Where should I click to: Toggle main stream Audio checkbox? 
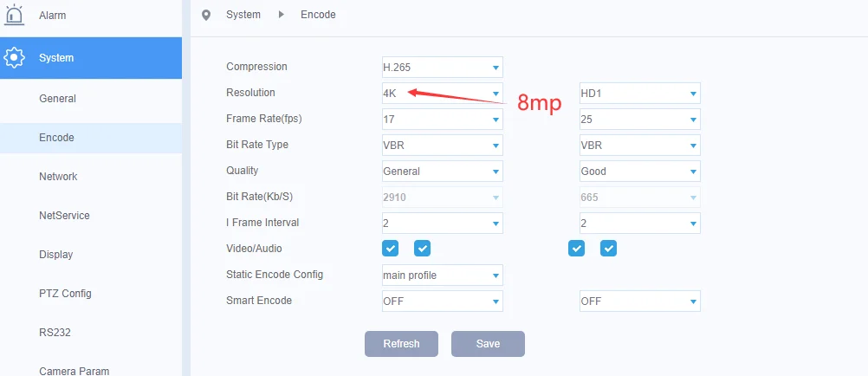pos(423,249)
